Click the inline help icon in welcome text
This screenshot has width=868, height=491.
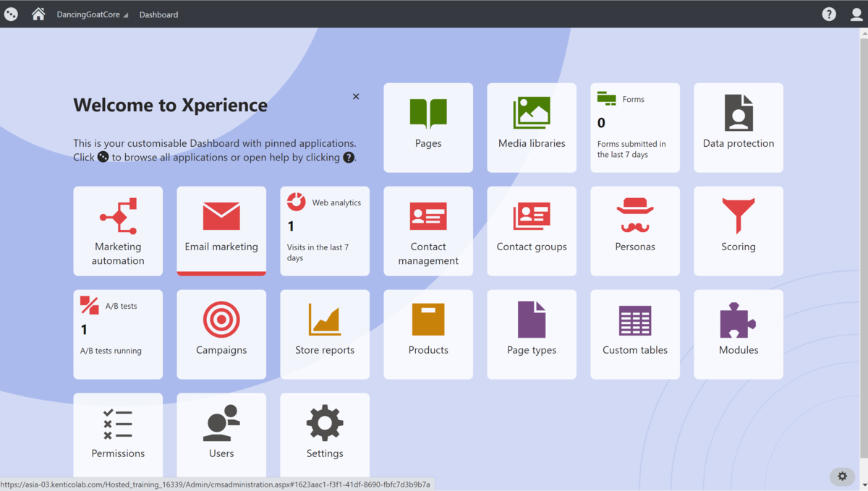point(349,157)
